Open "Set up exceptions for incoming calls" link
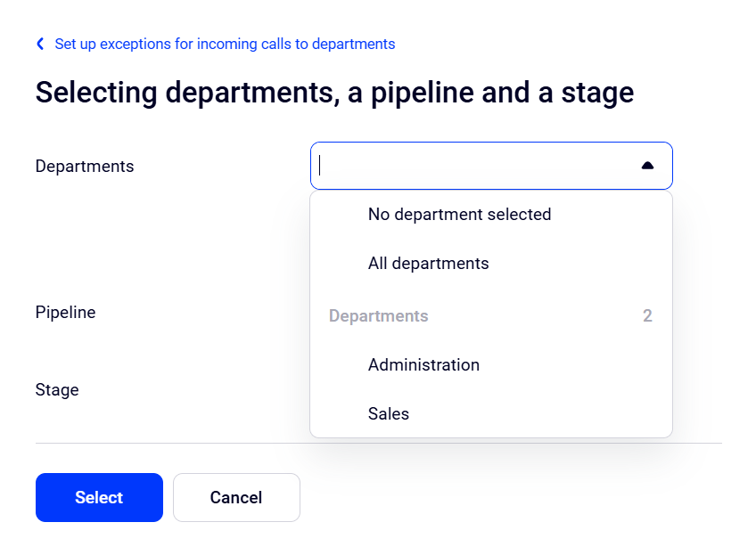Image resolution: width=756 pixels, height=555 pixels. (225, 44)
